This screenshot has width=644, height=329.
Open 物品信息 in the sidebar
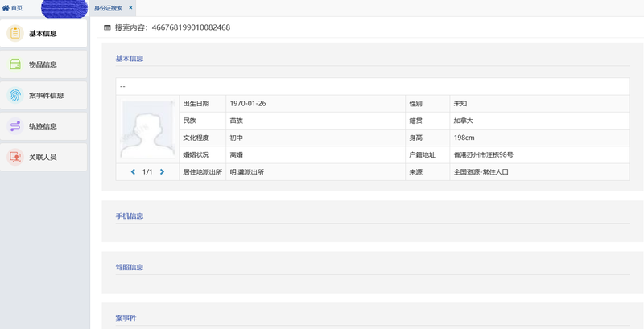(x=43, y=64)
